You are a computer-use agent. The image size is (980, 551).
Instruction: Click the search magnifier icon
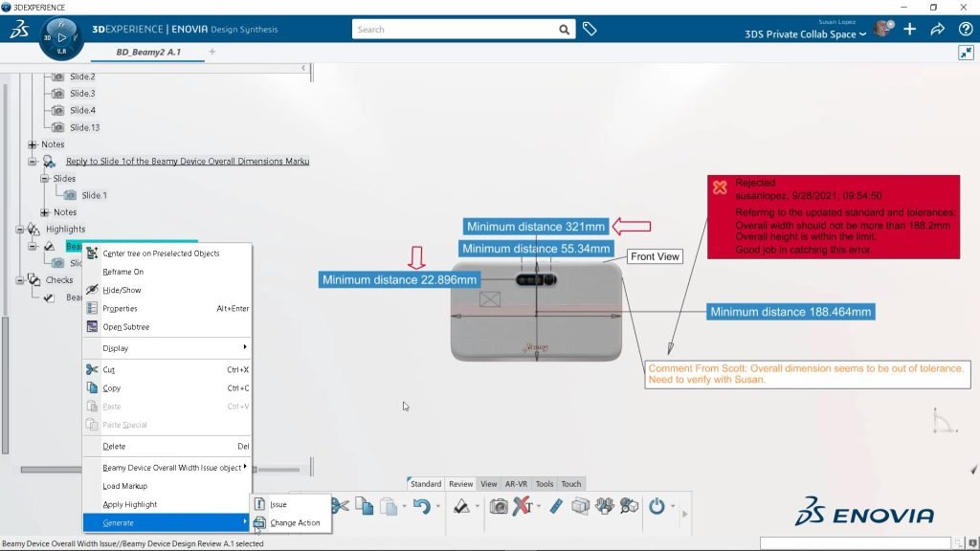[x=564, y=30]
